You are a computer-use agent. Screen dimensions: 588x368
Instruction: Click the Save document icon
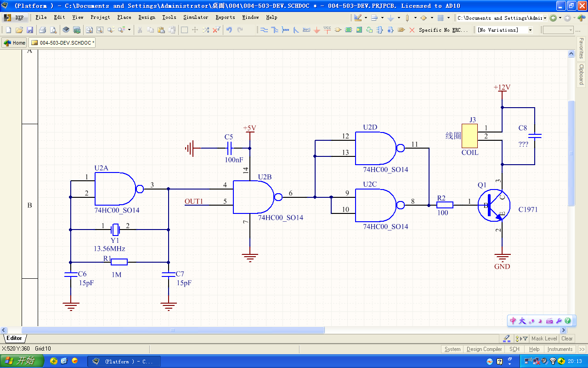pyautogui.click(x=30, y=30)
